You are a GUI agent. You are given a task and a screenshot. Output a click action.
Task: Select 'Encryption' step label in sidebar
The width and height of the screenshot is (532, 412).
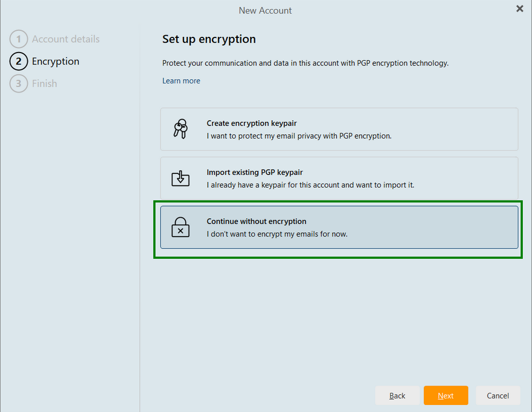coord(55,61)
